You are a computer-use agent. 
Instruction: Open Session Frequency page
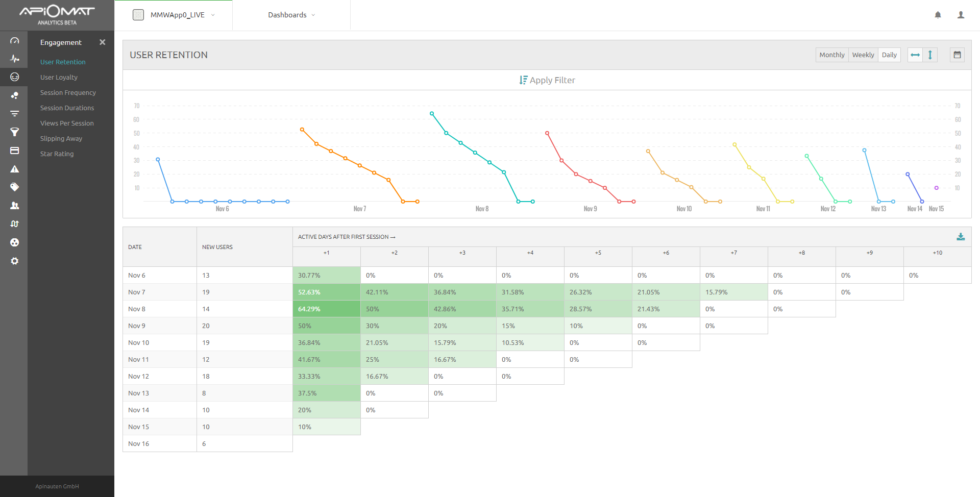(x=68, y=92)
